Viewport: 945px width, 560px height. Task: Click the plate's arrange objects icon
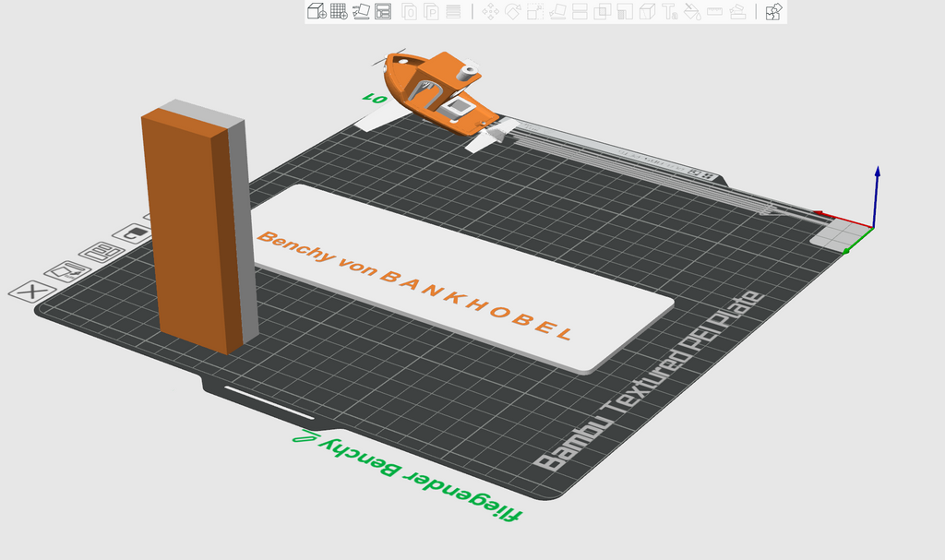(x=102, y=252)
